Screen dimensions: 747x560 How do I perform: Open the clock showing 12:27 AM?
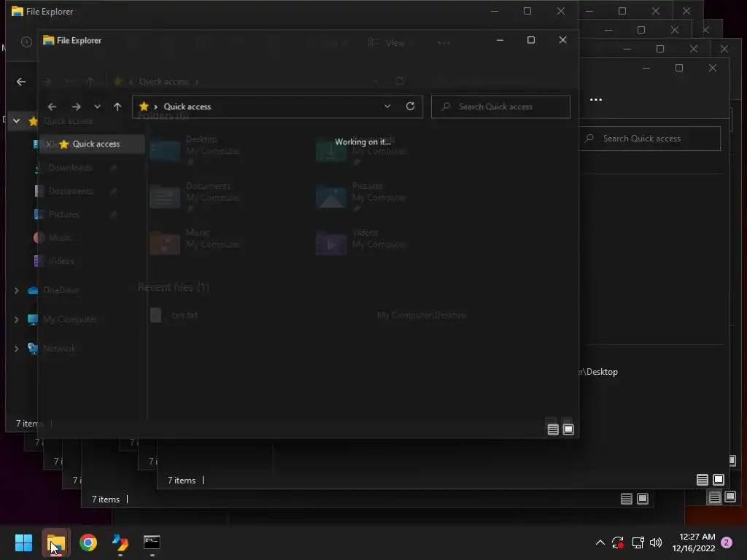[x=694, y=542]
